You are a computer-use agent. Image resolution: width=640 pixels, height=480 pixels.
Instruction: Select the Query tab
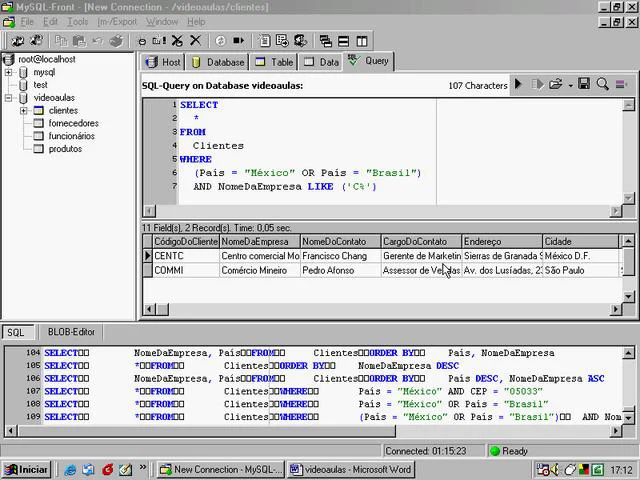pos(368,61)
